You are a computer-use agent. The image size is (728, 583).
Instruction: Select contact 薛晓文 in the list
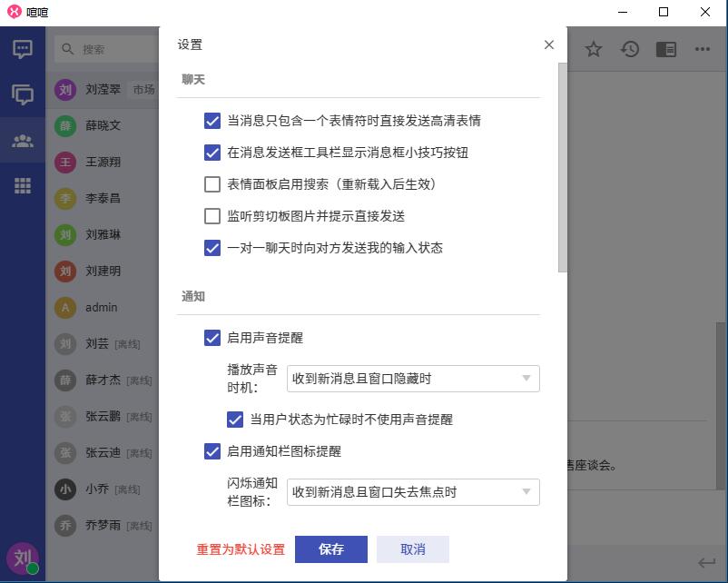coord(103,125)
